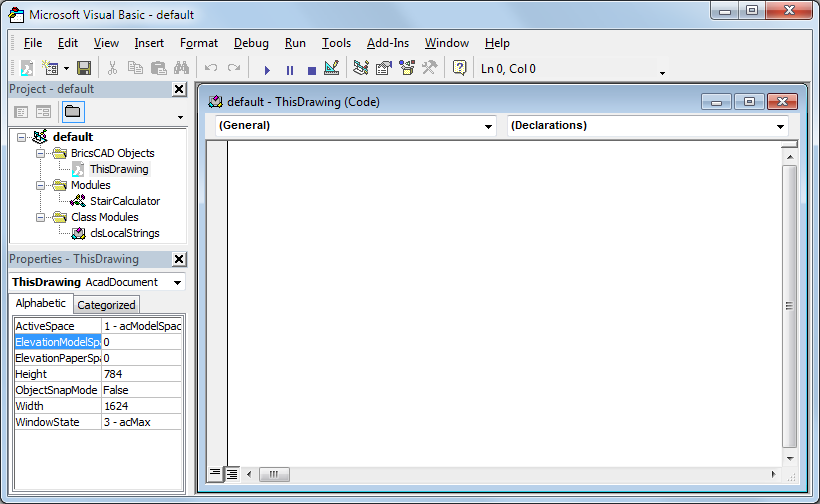820x504 pixels.
Task: Click the Visual Basic Help question icon
Action: coord(459,68)
